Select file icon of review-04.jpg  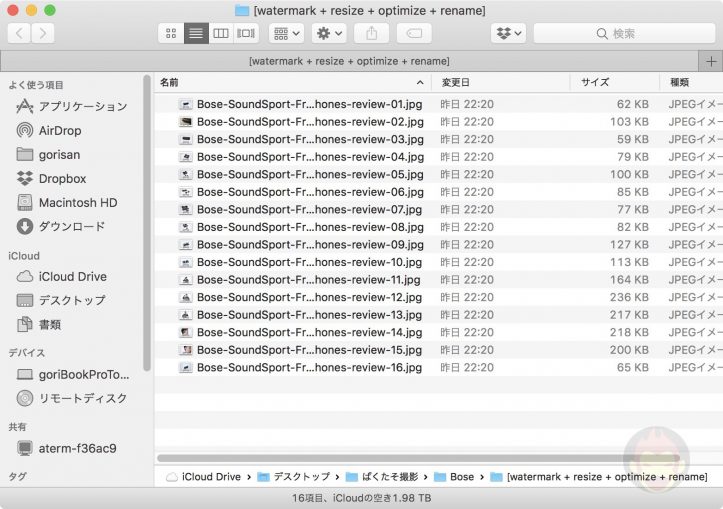coord(185,157)
